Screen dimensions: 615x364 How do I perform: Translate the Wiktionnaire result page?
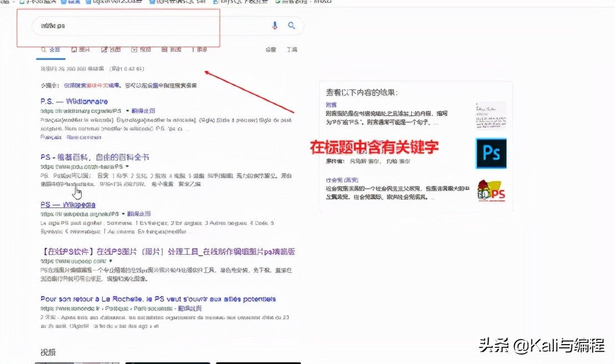coord(143,111)
